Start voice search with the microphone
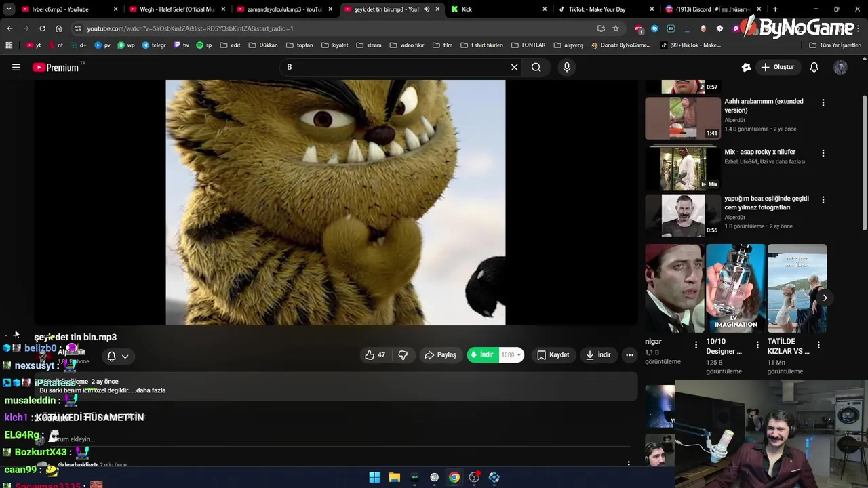This screenshot has height=488, width=868. 567,67
